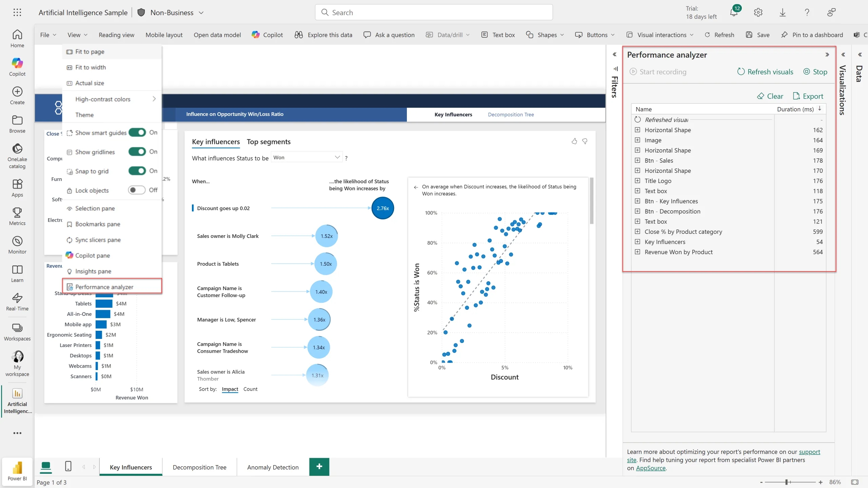
Task: Turn off Show smart guides toggle
Action: [137, 133]
